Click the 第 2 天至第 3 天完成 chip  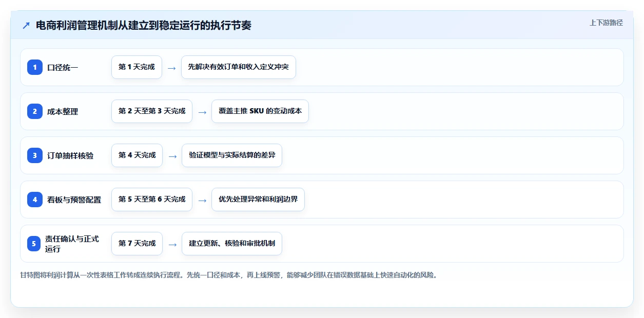[x=152, y=111]
